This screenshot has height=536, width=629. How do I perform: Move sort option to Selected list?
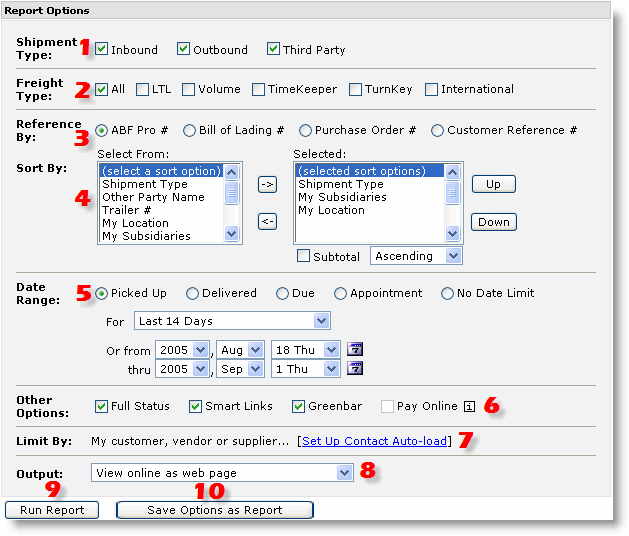tap(267, 185)
